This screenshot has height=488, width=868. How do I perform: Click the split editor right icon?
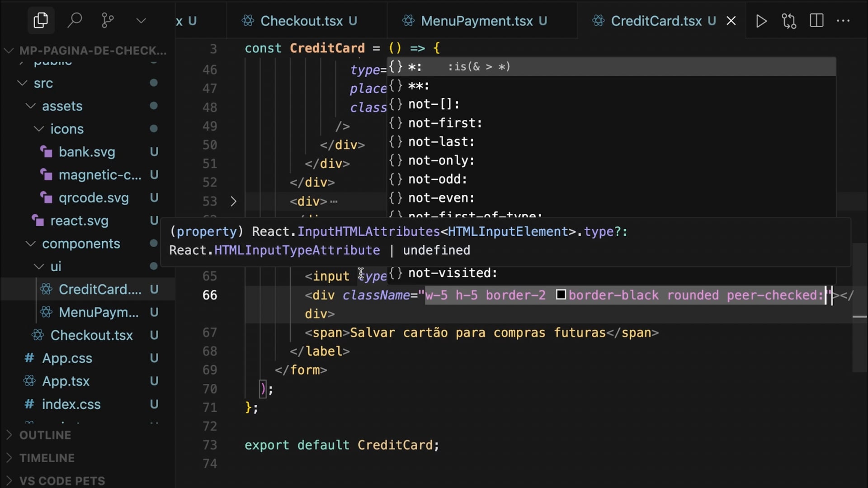coord(816,21)
